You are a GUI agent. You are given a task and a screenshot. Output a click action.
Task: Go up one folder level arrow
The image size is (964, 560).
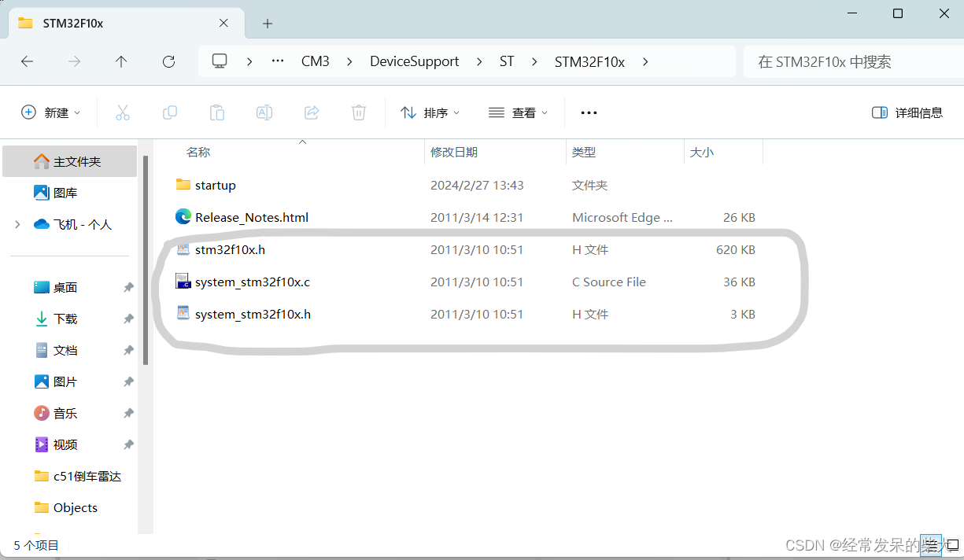click(121, 61)
